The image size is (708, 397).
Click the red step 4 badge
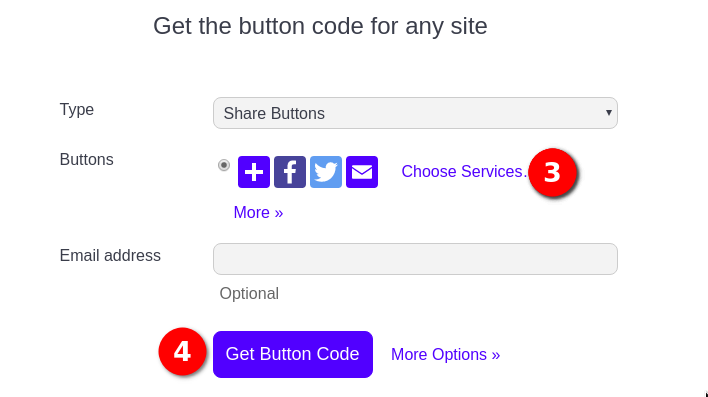pyautogui.click(x=182, y=351)
